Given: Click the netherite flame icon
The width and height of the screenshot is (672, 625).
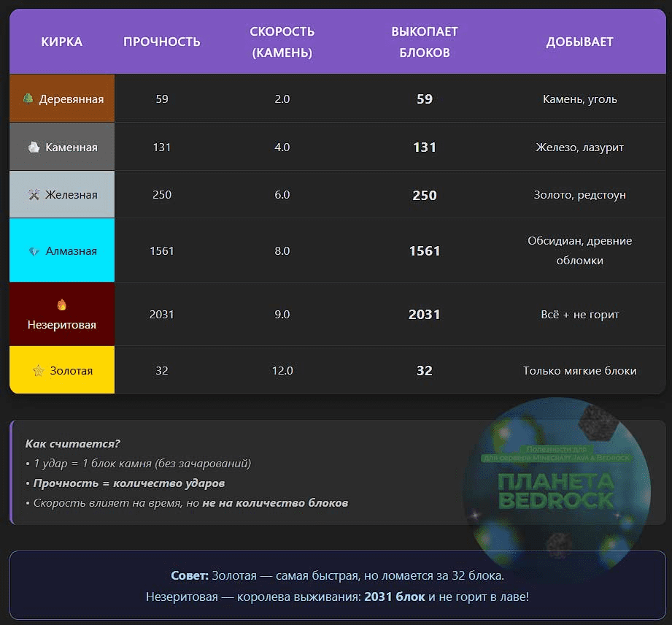Looking at the screenshot, I should coord(61,305).
